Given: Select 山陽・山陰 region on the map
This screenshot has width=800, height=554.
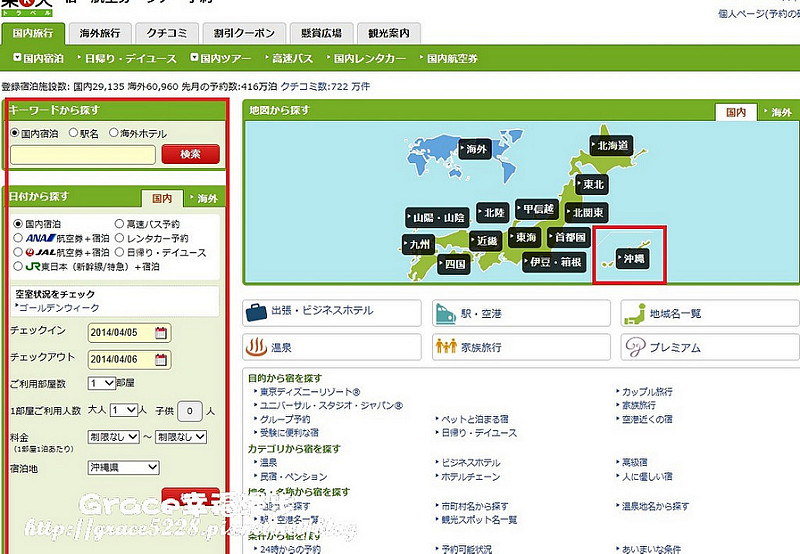Looking at the screenshot, I should (x=438, y=218).
